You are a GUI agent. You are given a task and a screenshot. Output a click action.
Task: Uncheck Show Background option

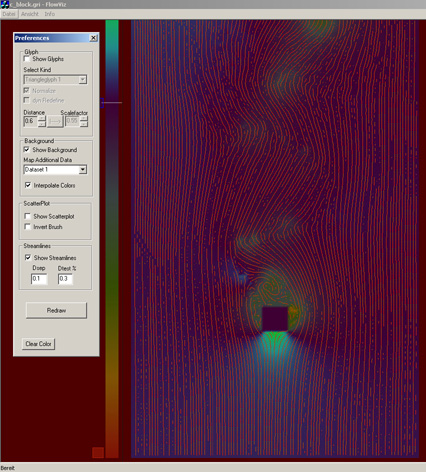click(27, 149)
